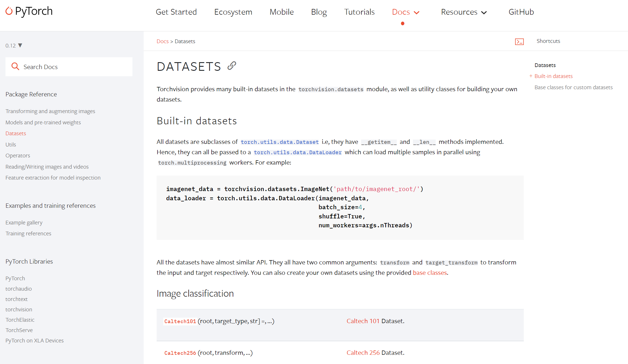Open Transforming and augmenting images

[50, 111]
